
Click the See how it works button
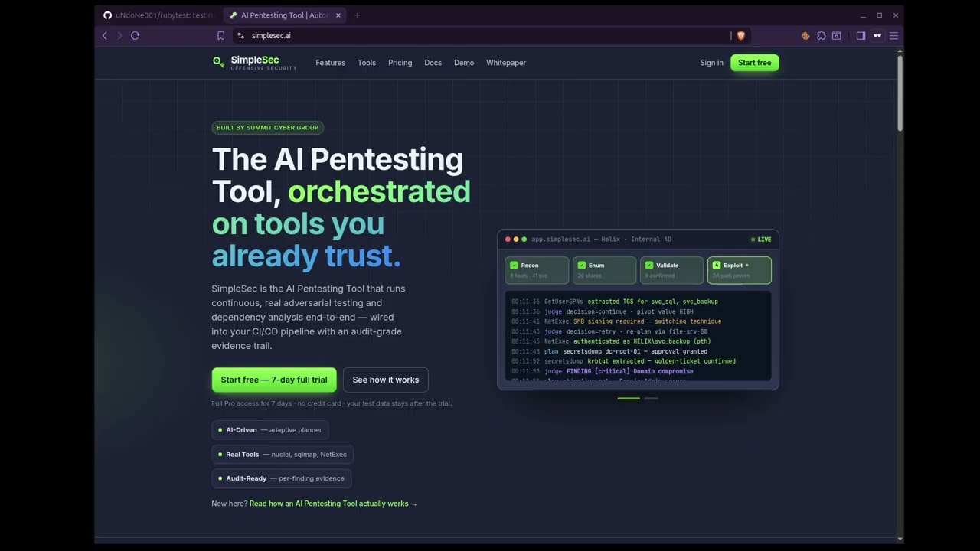(386, 380)
